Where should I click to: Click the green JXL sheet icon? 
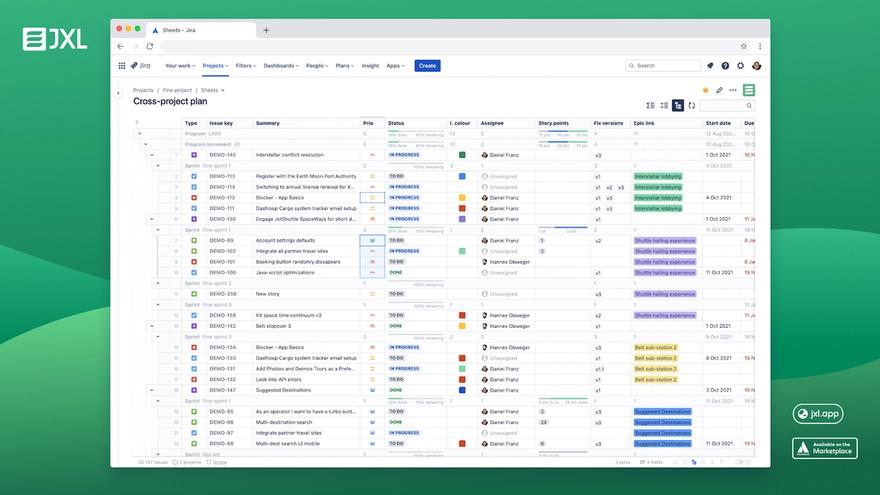point(749,90)
